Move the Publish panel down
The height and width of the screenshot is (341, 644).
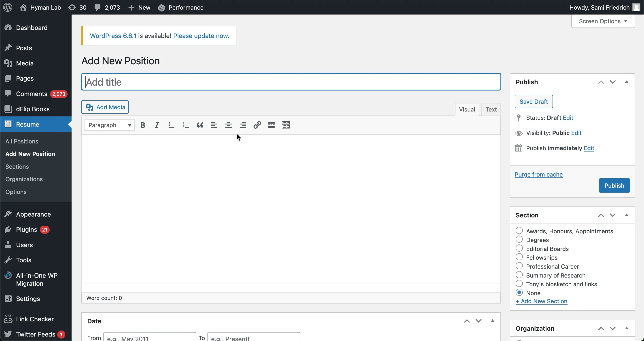(x=612, y=82)
